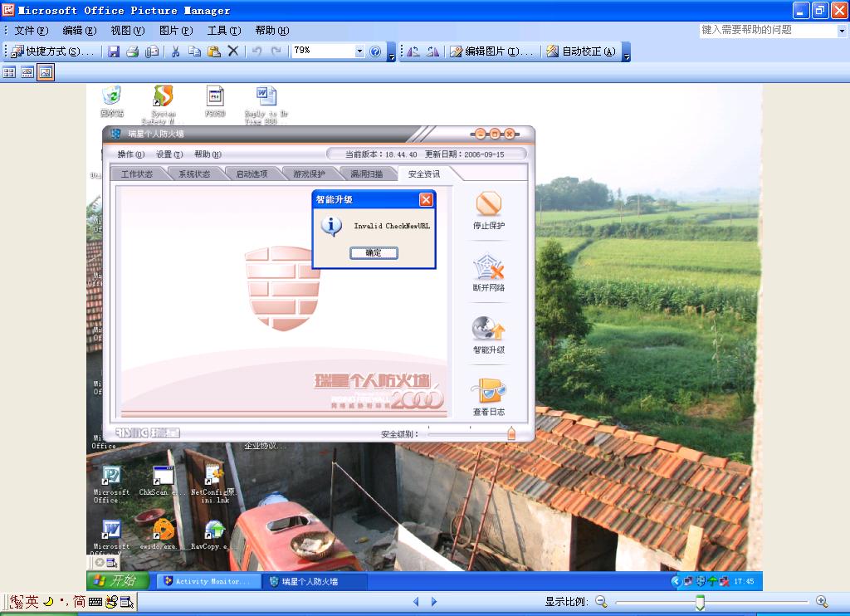The height and width of the screenshot is (616, 850).
Task: Save the picture with the floppy disk icon
Action: point(114,51)
